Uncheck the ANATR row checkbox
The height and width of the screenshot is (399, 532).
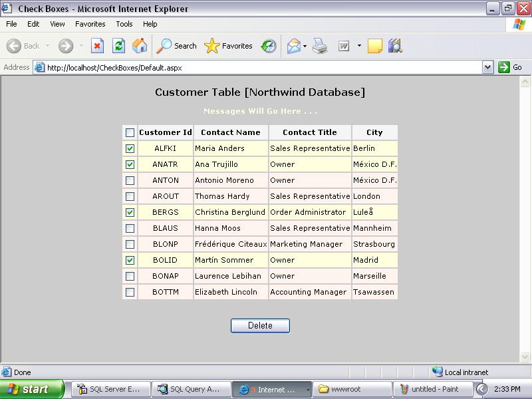coord(130,164)
